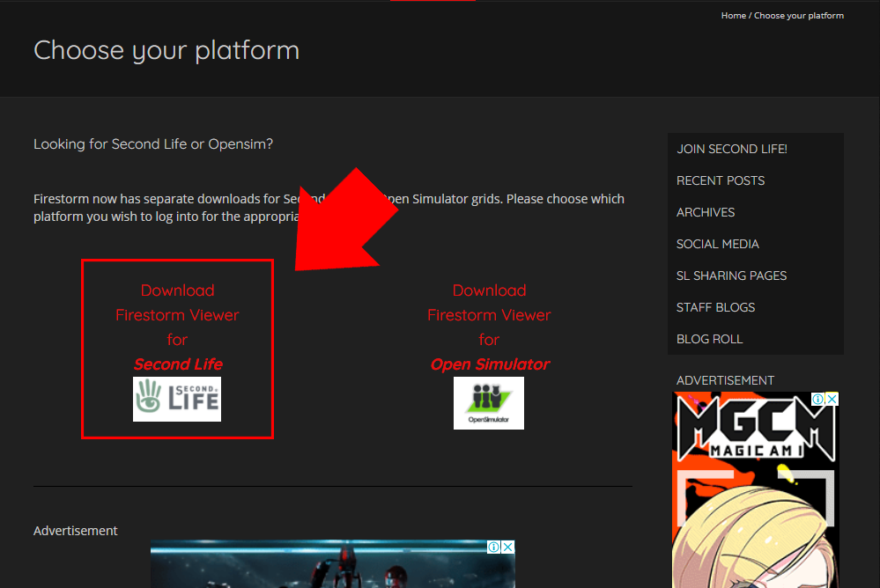The image size is (880, 588).
Task: Click the 'Choose your platform' breadcrumb item
Action: tap(798, 16)
